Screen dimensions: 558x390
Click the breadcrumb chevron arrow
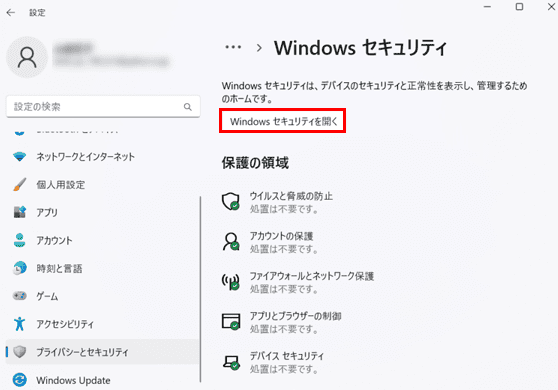(259, 48)
